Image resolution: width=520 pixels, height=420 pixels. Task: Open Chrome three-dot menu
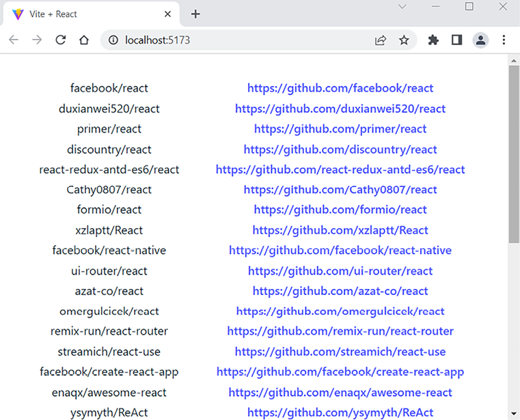pos(504,40)
